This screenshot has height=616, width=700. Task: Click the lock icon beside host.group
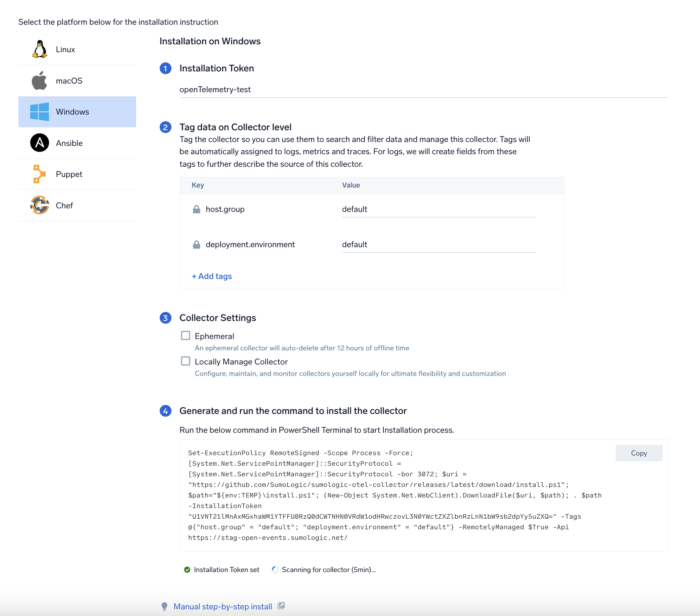click(197, 209)
